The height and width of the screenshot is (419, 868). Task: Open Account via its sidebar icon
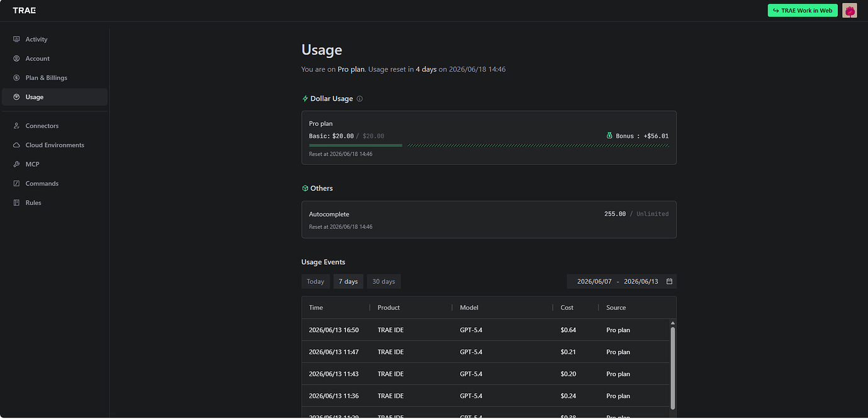tap(16, 59)
